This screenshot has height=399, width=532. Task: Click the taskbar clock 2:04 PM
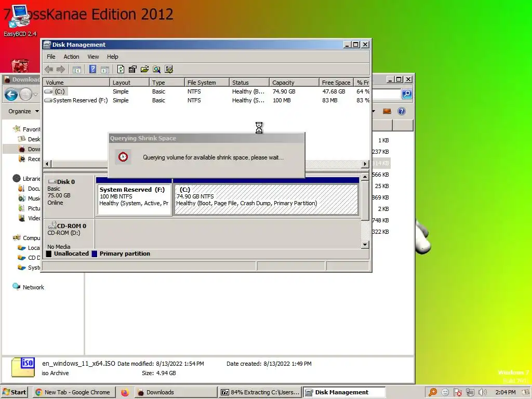pos(505,392)
